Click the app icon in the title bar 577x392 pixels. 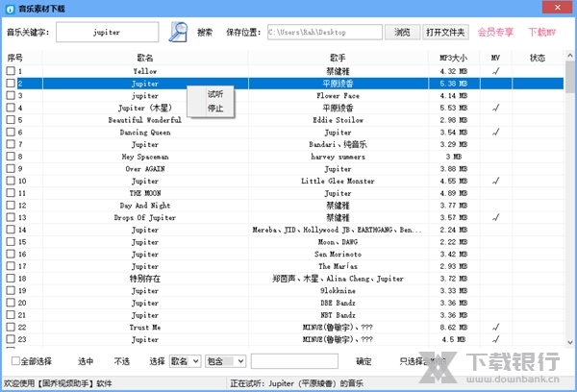[10, 9]
